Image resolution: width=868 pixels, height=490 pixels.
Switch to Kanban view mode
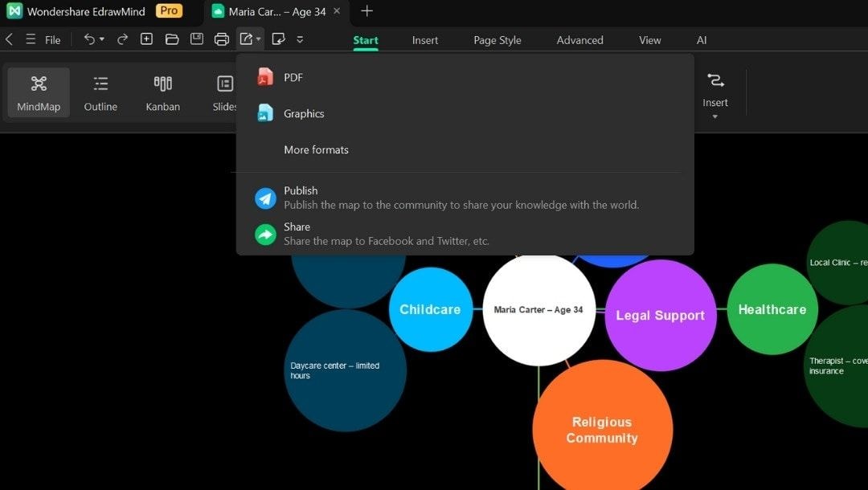coord(162,92)
